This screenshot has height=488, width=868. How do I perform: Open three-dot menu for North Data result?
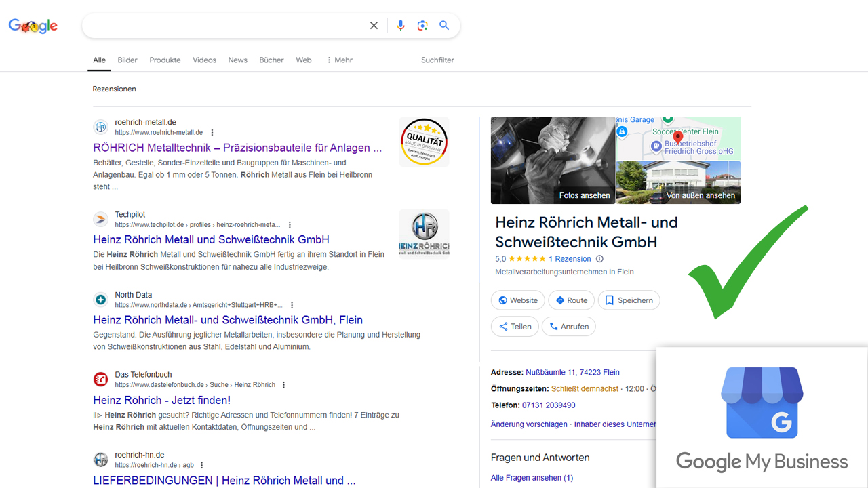point(292,306)
